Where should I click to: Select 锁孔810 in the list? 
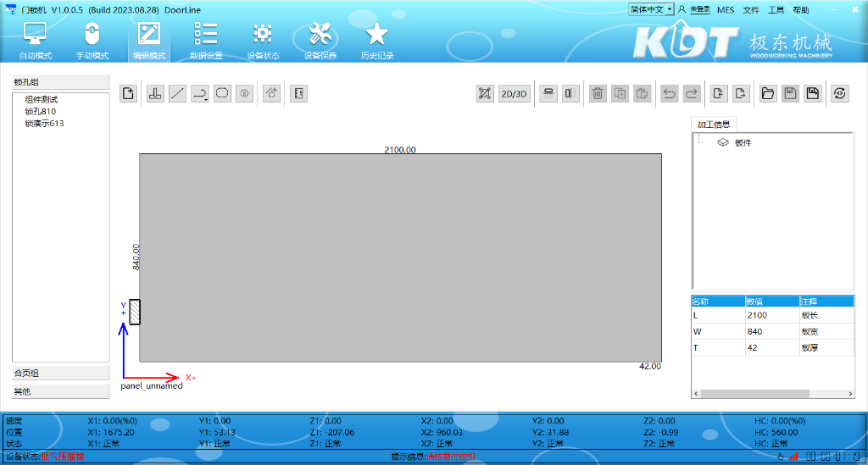[x=41, y=112]
